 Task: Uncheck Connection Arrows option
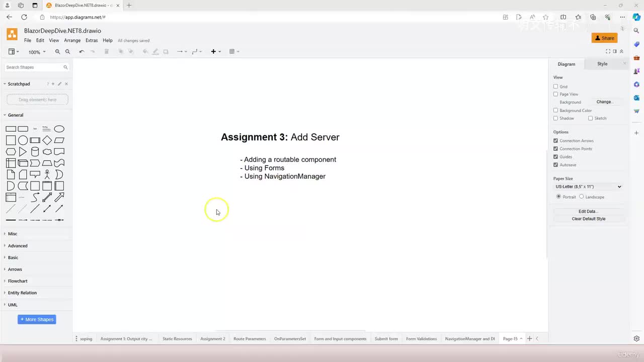pos(555,141)
